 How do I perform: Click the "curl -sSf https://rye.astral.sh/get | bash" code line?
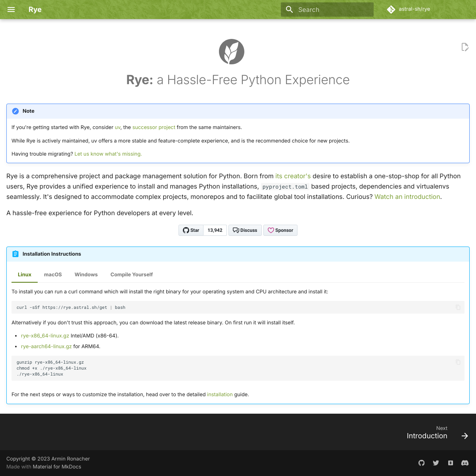[x=71, y=308]
